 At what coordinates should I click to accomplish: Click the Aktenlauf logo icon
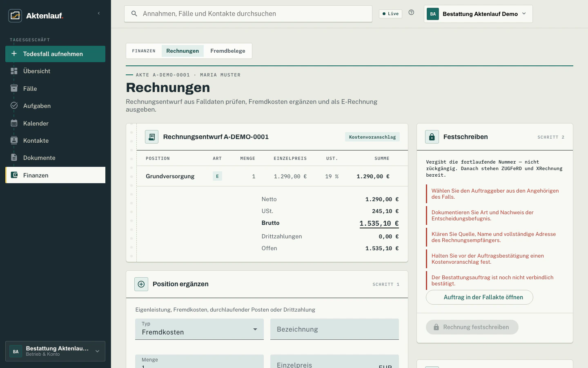click(x=15, y=16)
